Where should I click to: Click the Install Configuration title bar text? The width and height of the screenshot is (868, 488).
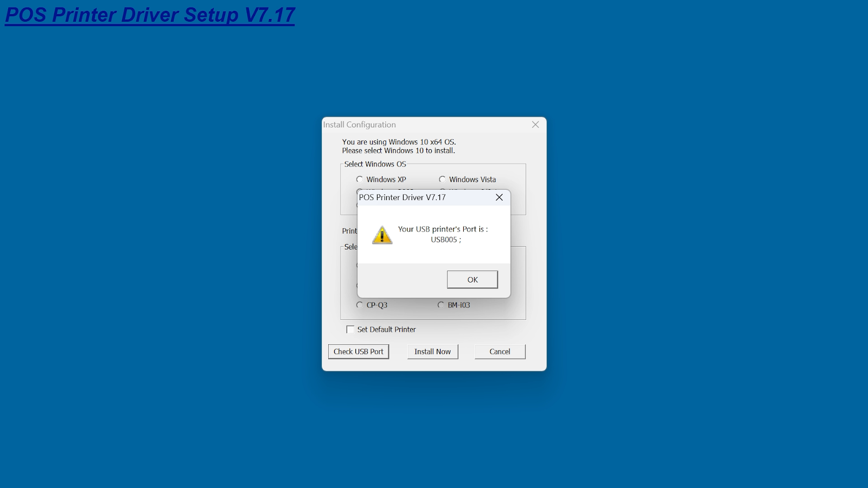[360, 125]
